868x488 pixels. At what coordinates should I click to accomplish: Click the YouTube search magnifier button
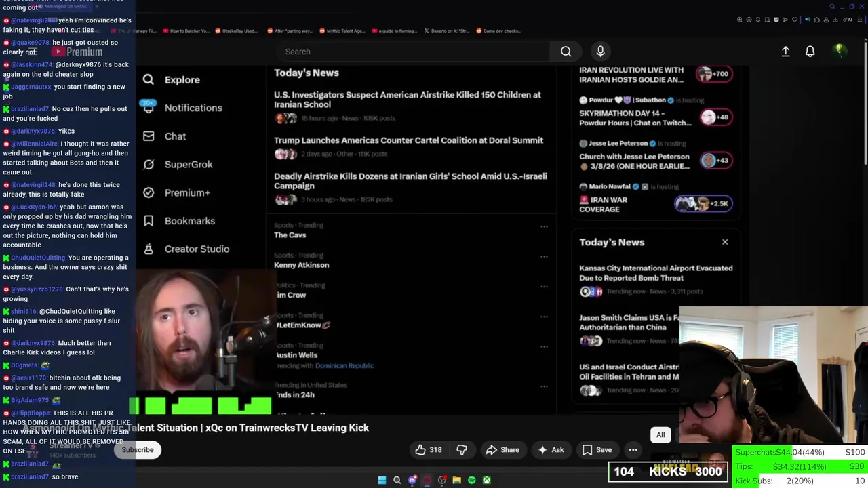[x=566, y=52]
